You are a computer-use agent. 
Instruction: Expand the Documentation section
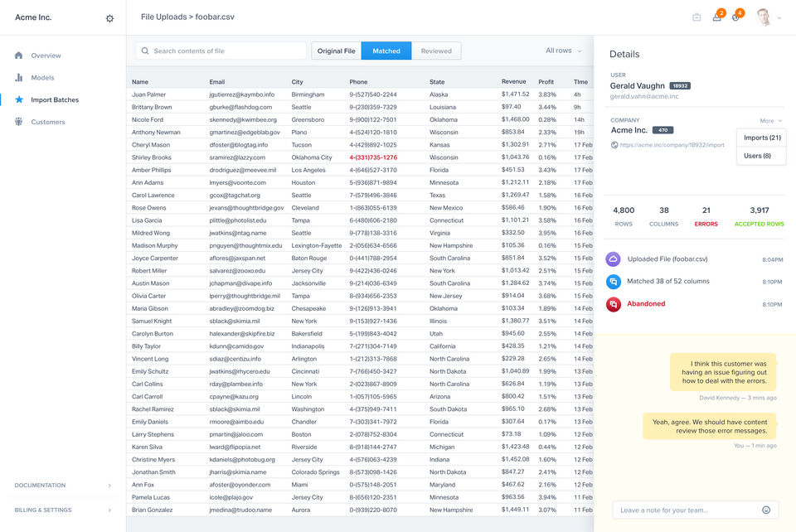[x=63, y=486]
